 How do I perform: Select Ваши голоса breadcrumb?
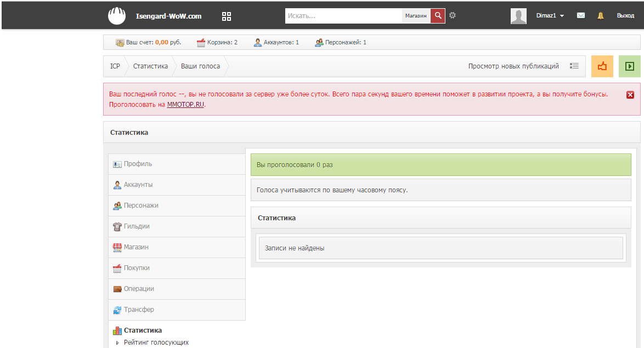coord(200,66)
